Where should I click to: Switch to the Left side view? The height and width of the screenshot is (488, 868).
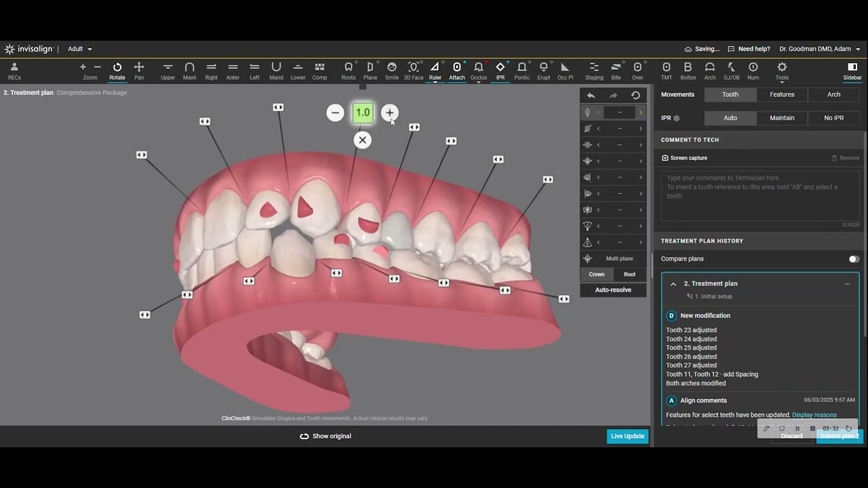click(x=255, y=70)
